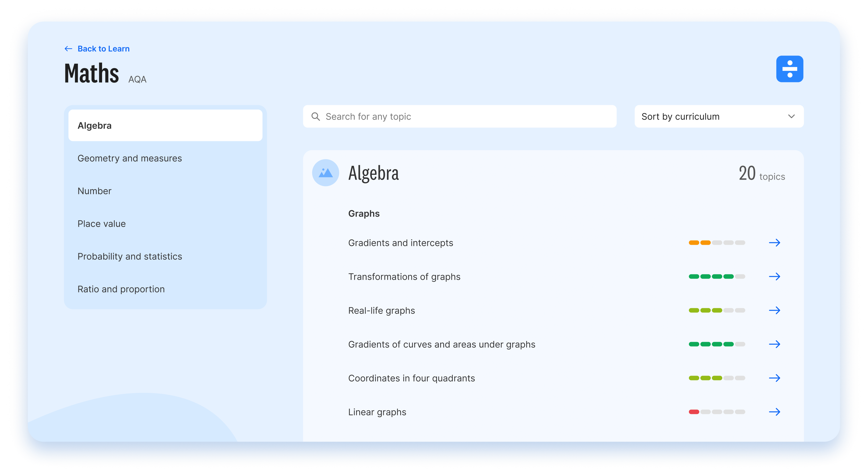Image resolution: width=868 pixels, height=476 pixels.
Task: Switch to the Number category
Action: 94,191
